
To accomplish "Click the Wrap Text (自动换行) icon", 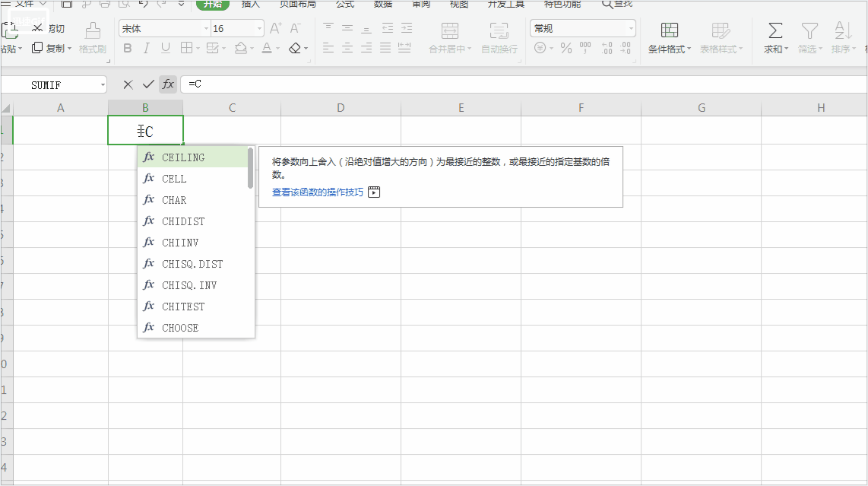I will click(x=499, y=30).
